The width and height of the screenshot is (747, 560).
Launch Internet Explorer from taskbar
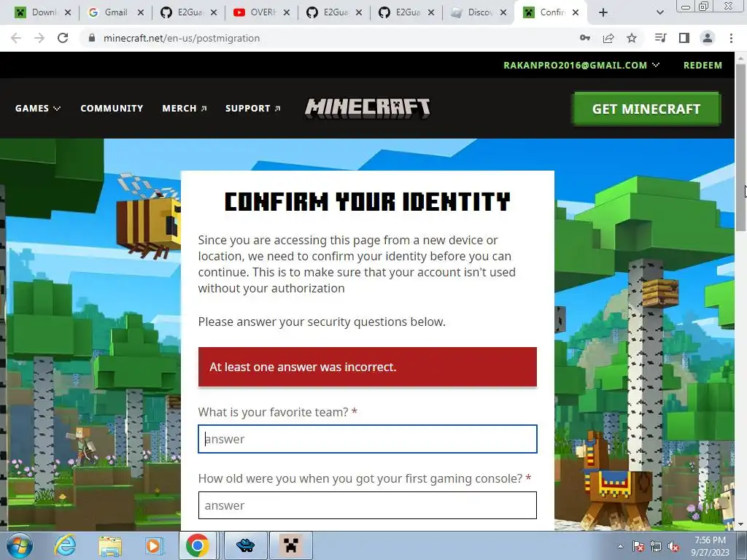[x=65, y=545]
